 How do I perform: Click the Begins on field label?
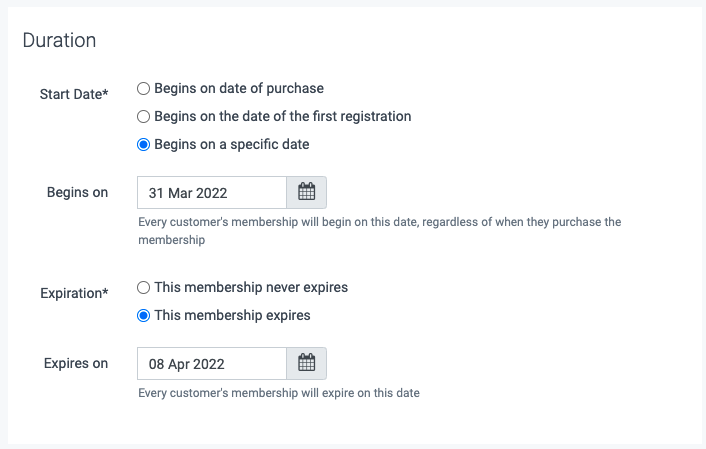[77, 192]
